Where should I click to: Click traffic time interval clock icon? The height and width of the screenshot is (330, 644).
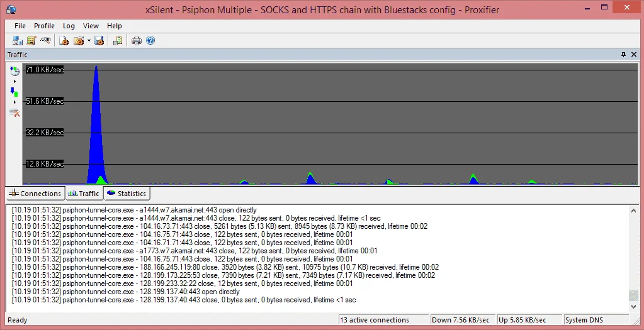pyautogui.click(x=14, y=71)
